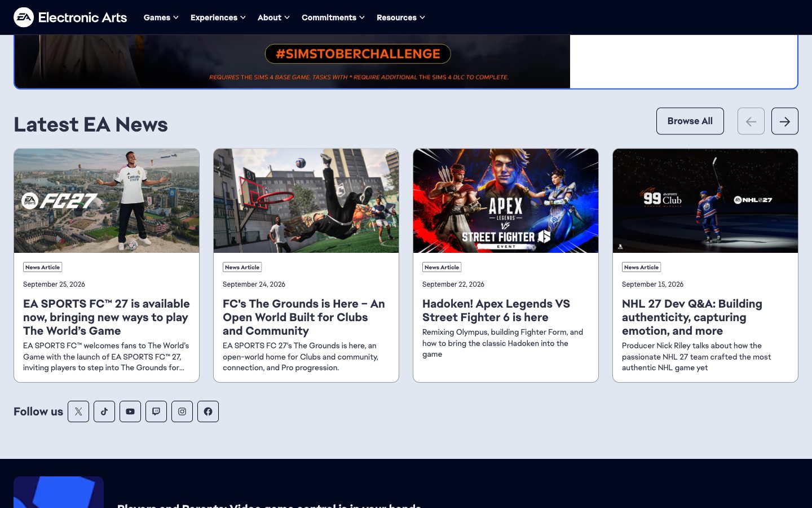Click the Browse All button
The height and width of the screenshot is (508, 812).
(690, 121)
